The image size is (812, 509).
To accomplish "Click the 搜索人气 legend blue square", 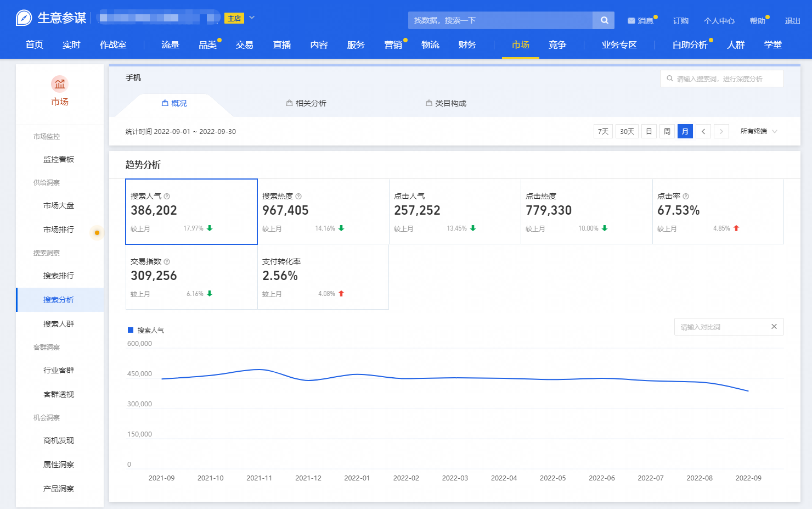I will (131, 330).
